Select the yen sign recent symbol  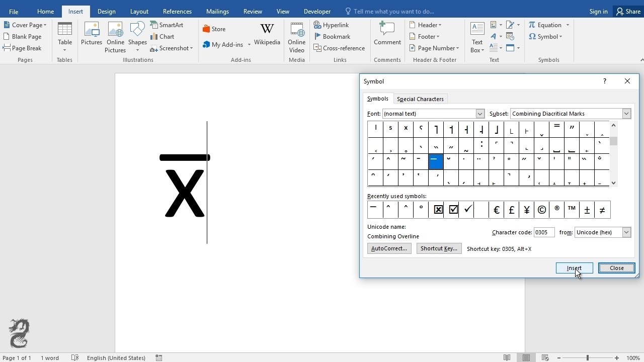tap(526, 210)
